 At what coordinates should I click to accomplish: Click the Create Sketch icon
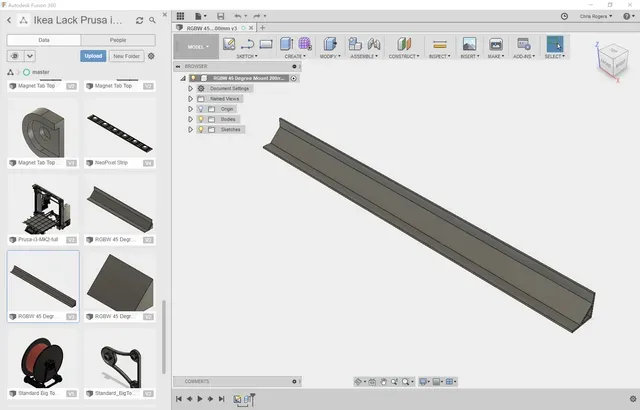tap(229, 44)
